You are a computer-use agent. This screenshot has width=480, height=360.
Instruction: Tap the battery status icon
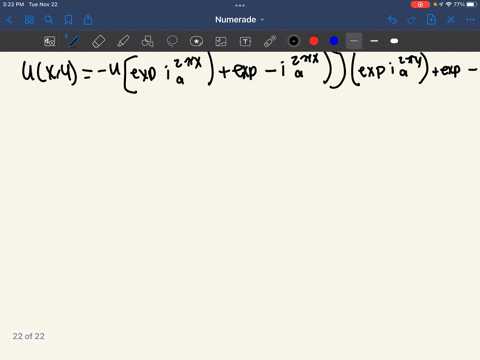coord(472,4)
